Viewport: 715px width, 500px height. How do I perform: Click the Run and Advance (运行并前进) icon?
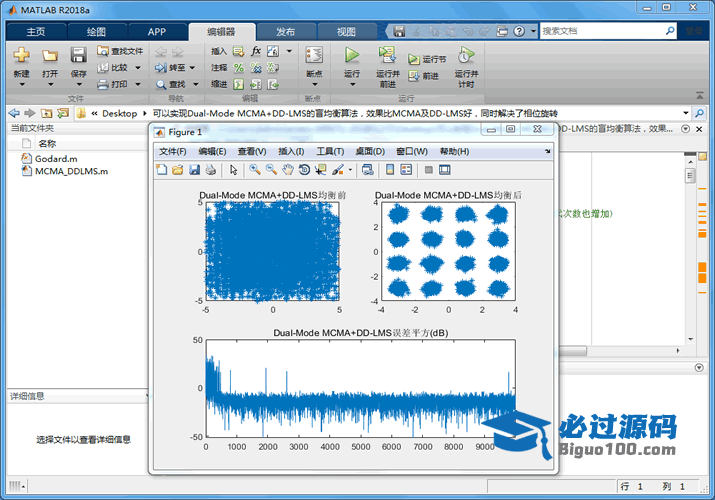pyautogui.click(x=387, y=56)
